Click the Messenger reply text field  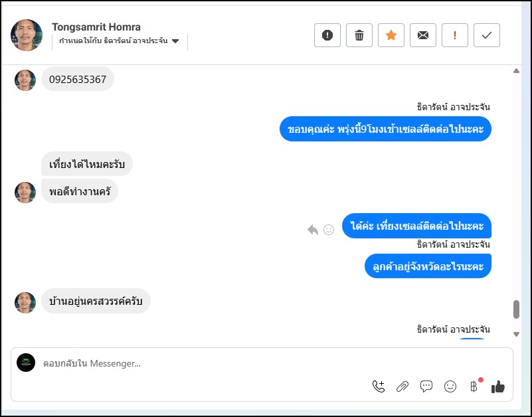click(199, 364)
